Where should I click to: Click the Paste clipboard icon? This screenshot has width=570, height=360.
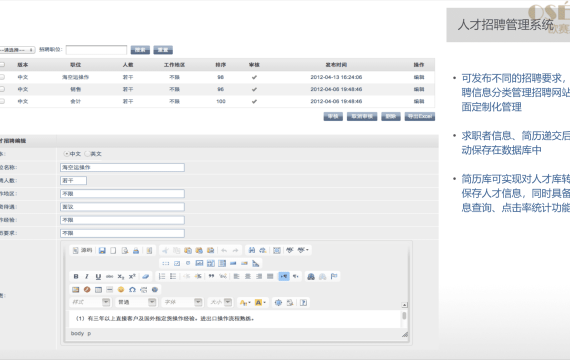188,250
